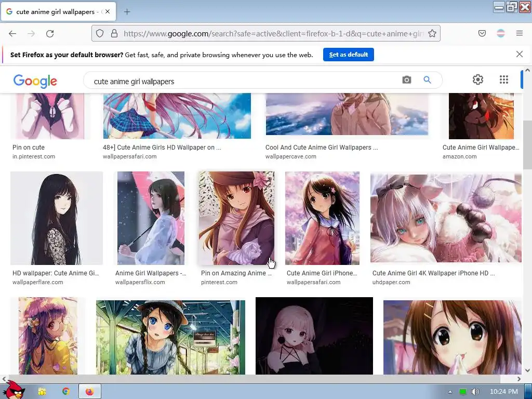Click the Google search magnifier button

click(427, 79)
